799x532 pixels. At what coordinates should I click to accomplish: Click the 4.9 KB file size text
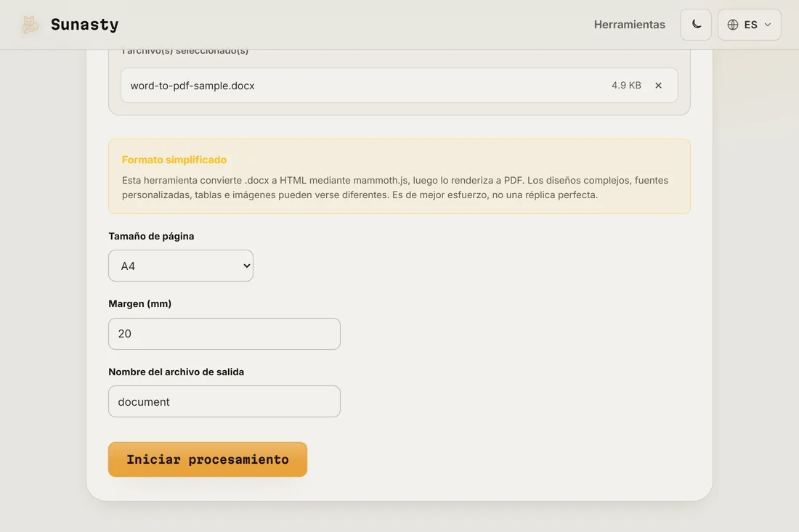626,85
